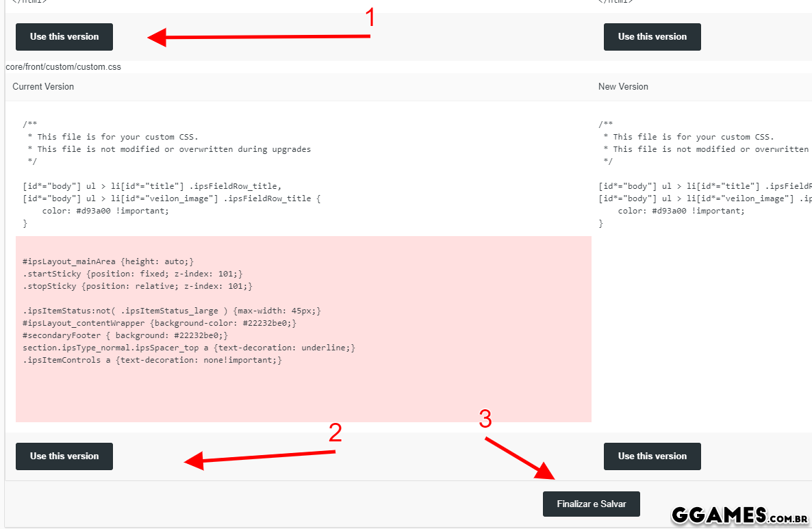
Task: Select the New Version column header
Action: click(x=623, y=87)
